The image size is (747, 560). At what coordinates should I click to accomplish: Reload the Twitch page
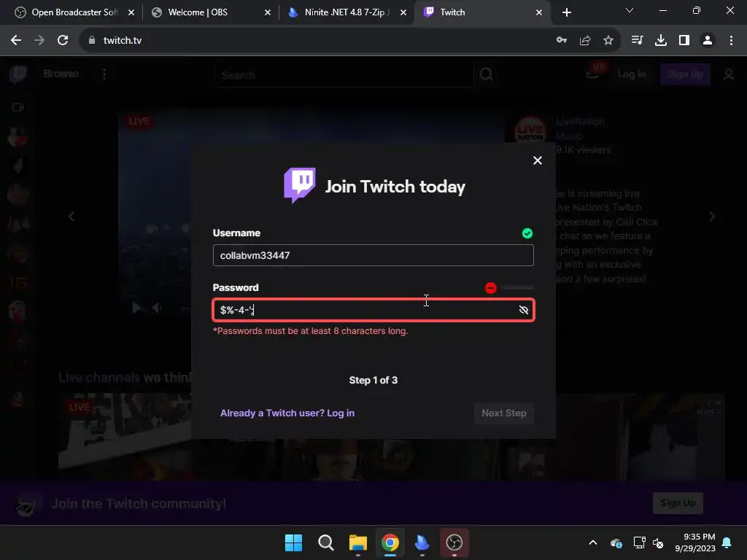[x=63, y=40]
